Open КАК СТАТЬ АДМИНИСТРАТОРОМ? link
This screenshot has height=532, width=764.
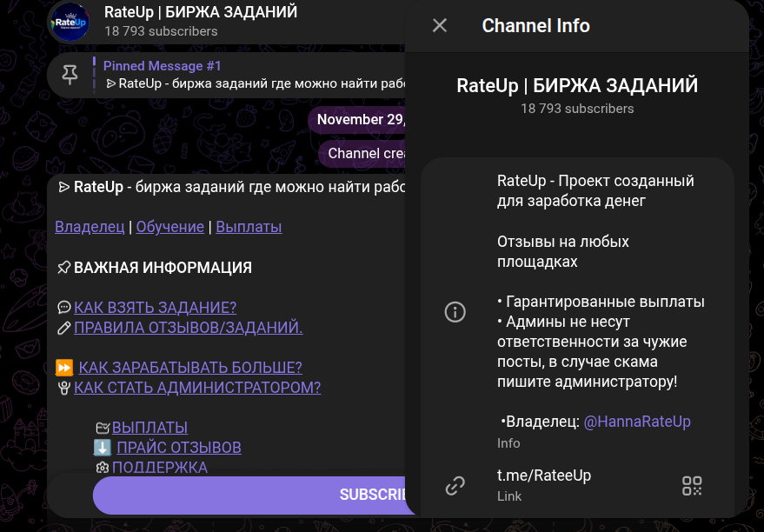pos(197,388)
